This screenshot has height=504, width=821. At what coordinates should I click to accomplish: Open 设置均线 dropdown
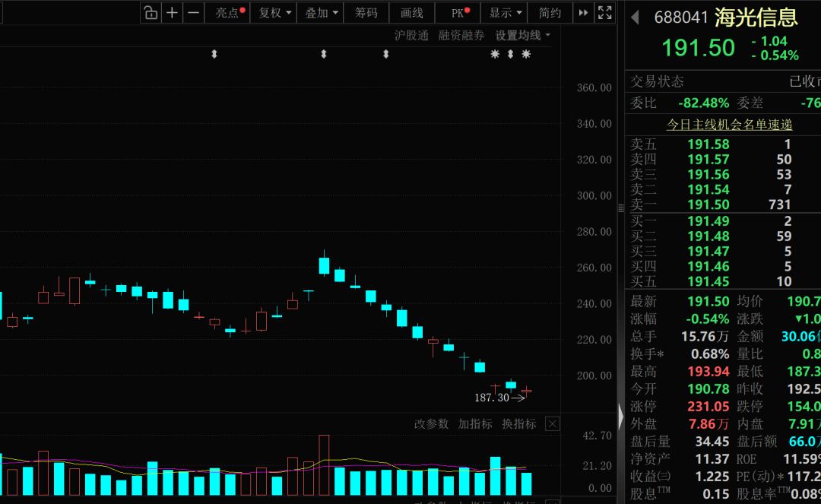point(522,36)
